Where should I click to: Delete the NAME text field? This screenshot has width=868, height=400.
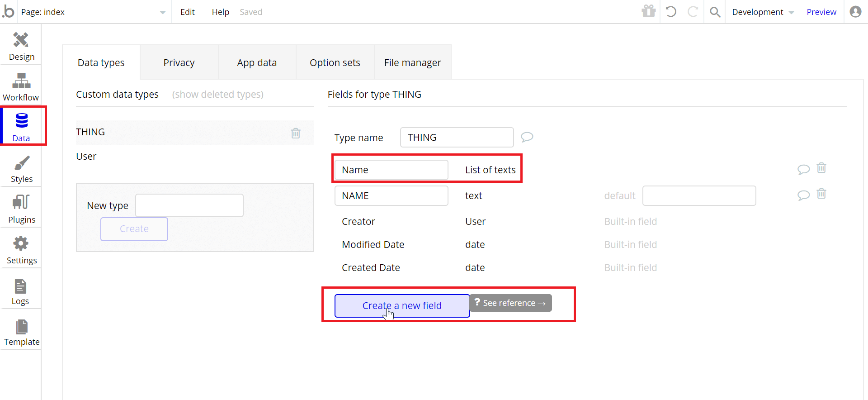(821, 194)
